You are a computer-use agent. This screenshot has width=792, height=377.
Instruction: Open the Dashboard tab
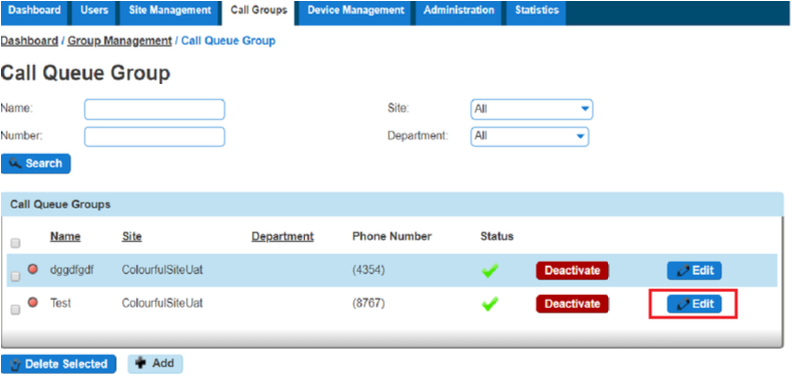pyautogui.click(x=35, y=13)
